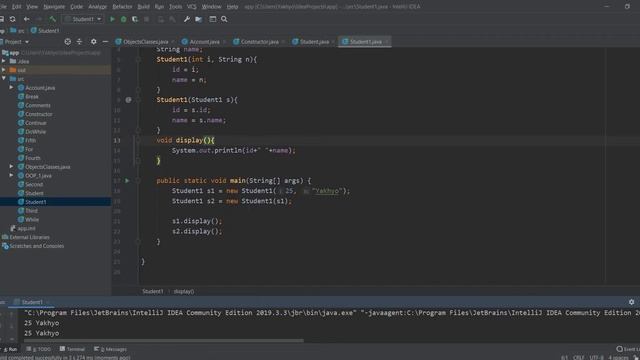
Task: Switch to Account.java tab
Action: tap(204, 42)
